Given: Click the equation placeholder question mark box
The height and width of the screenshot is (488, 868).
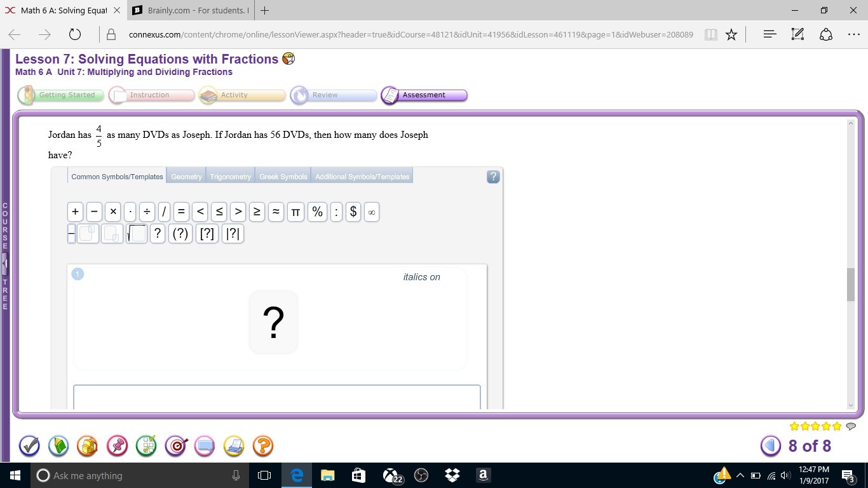Looking at the screenshot, I should tap(273, 322).
